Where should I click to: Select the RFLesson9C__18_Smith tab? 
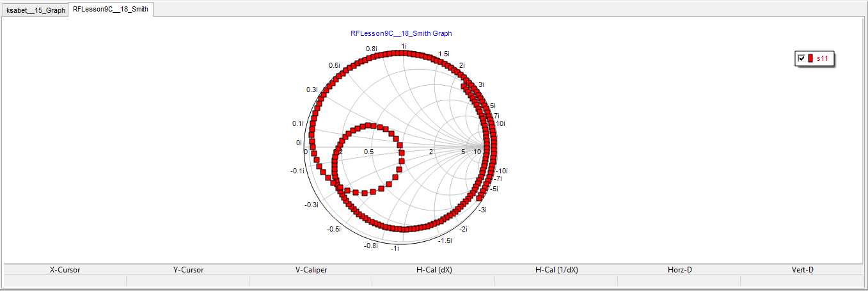(x=110, y=10)
